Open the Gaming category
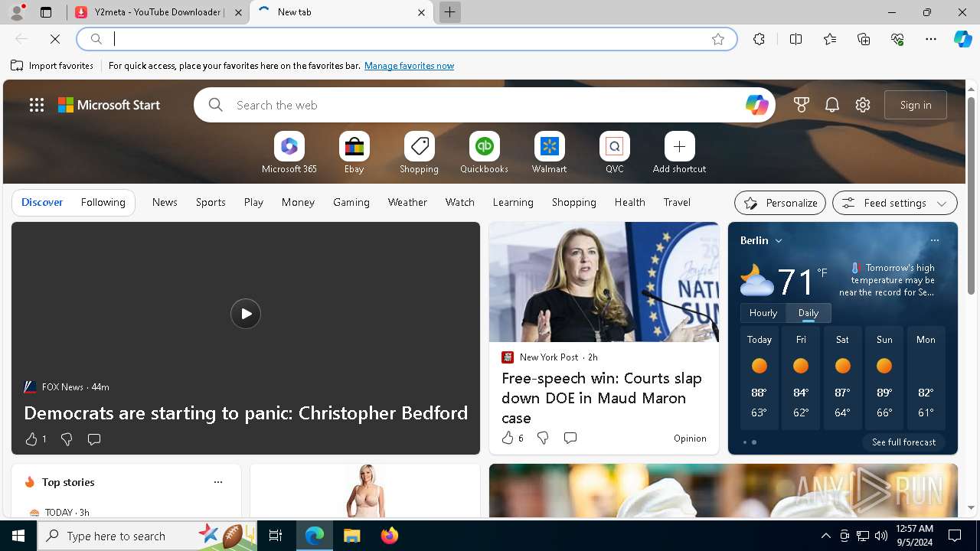 coord(351,202)
